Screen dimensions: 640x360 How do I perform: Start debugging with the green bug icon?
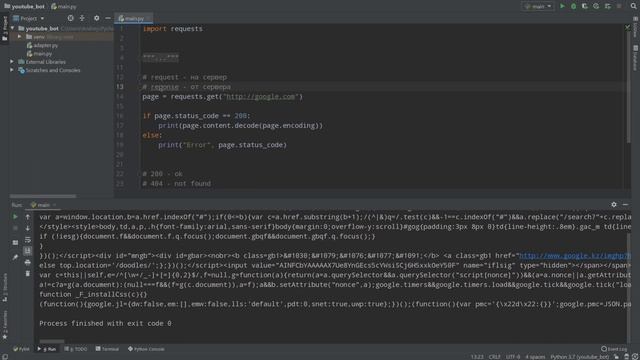point(573,6)
